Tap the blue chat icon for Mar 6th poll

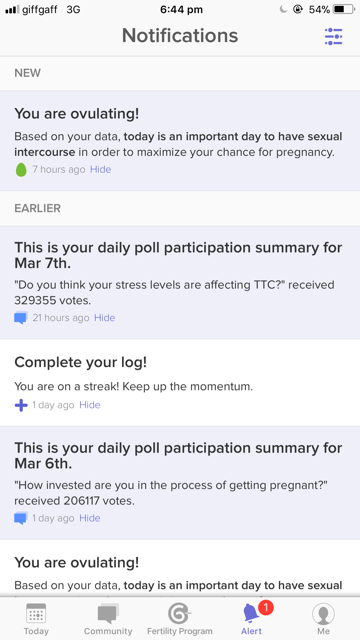tap(21, 518)
